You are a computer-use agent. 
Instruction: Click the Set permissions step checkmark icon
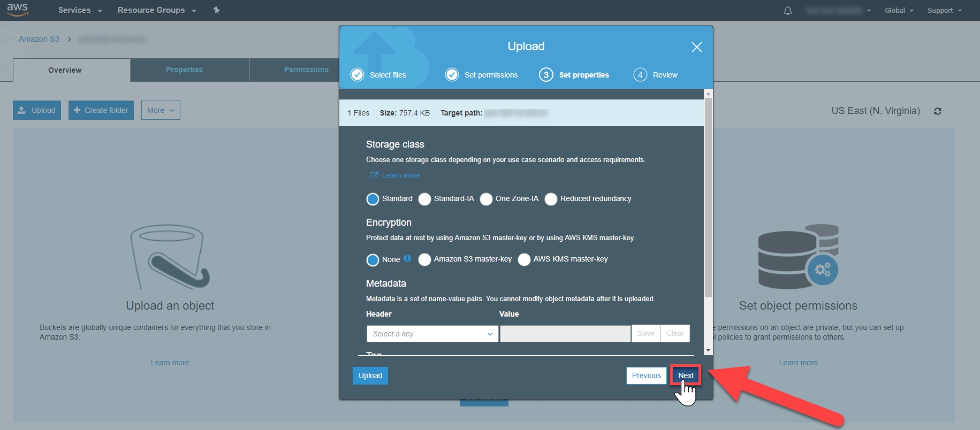(x=452, y=75)
